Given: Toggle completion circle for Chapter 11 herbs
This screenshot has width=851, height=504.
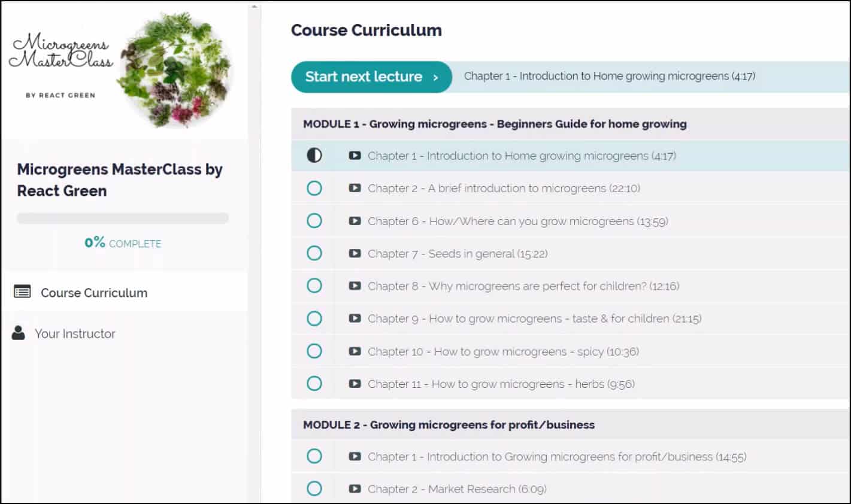Looking at the screenshot, I should (x=314, y=384).
